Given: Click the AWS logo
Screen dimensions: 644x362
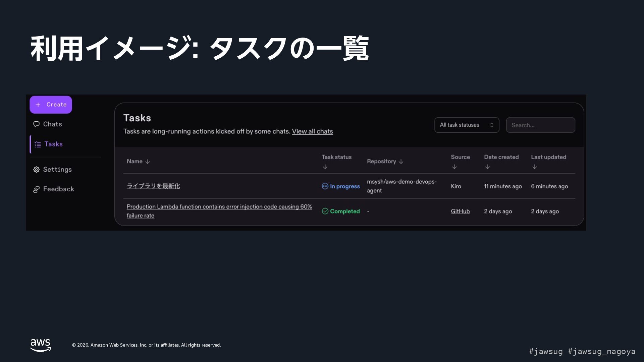Looking at the screenshot, I should click(40, 345).
